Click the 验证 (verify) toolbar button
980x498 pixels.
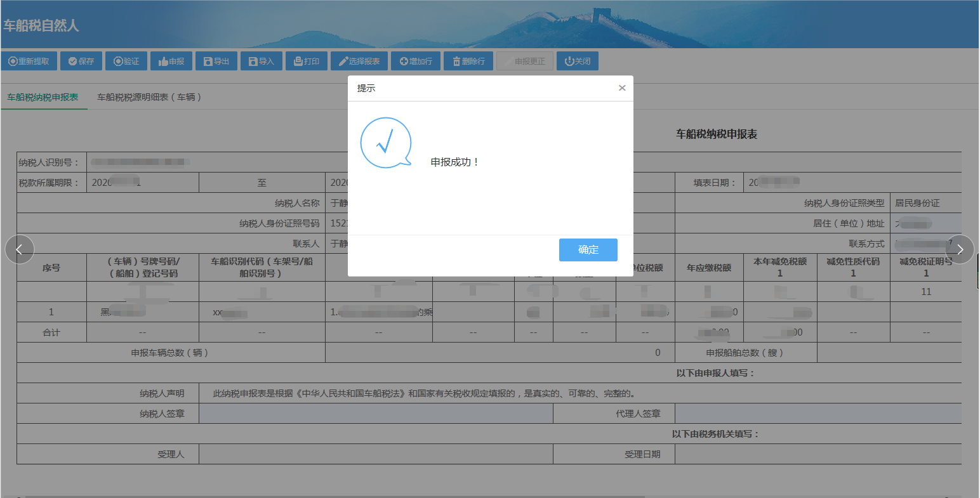click(x=126, y=62)
